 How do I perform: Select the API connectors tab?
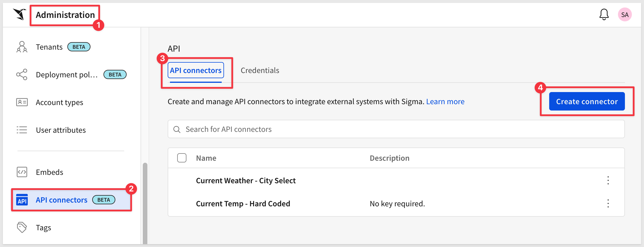click(x=196, y=71)
